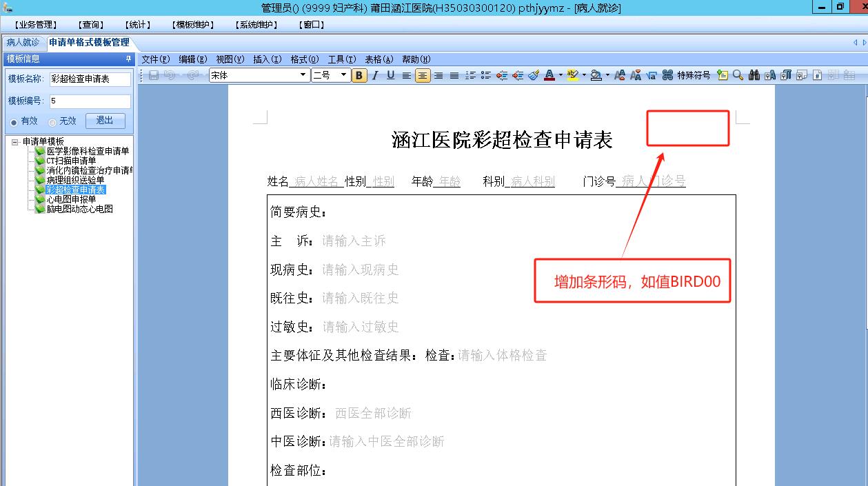Apply numbered list formatting
Screen dimensions: 868x486
[470, 75]
